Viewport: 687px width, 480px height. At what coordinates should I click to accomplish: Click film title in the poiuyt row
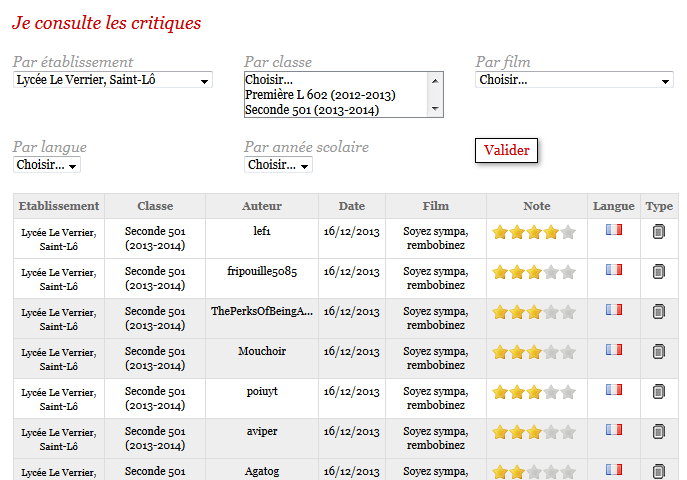(x=436, y=398)
